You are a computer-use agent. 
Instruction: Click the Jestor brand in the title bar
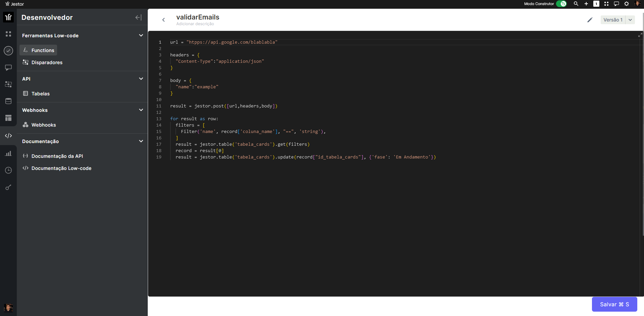(x=14, y=4)
